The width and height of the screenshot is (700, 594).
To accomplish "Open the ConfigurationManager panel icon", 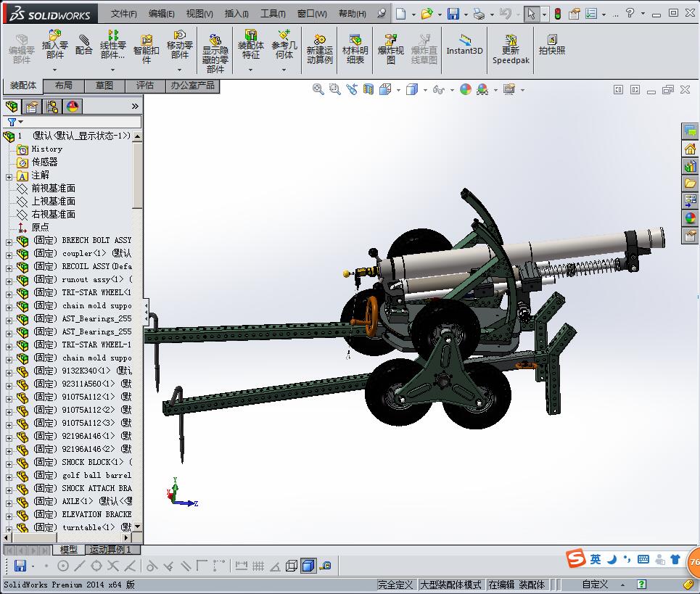I will point(52,107).
